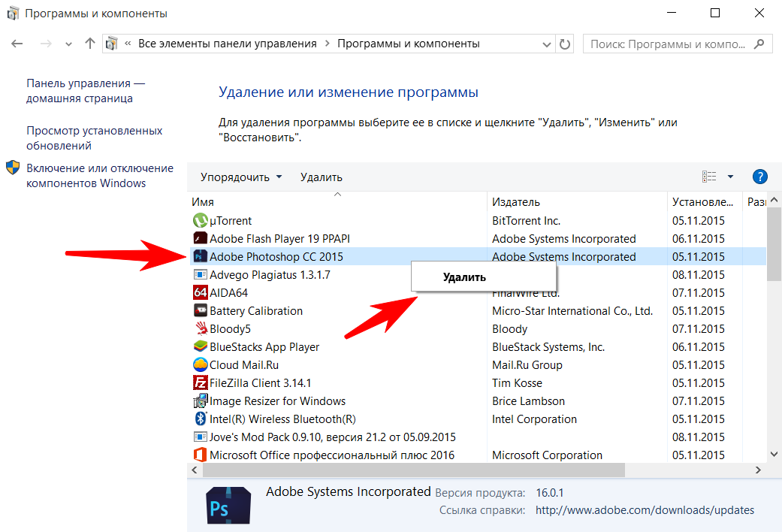Sort the list by Издатель column header

516,202
